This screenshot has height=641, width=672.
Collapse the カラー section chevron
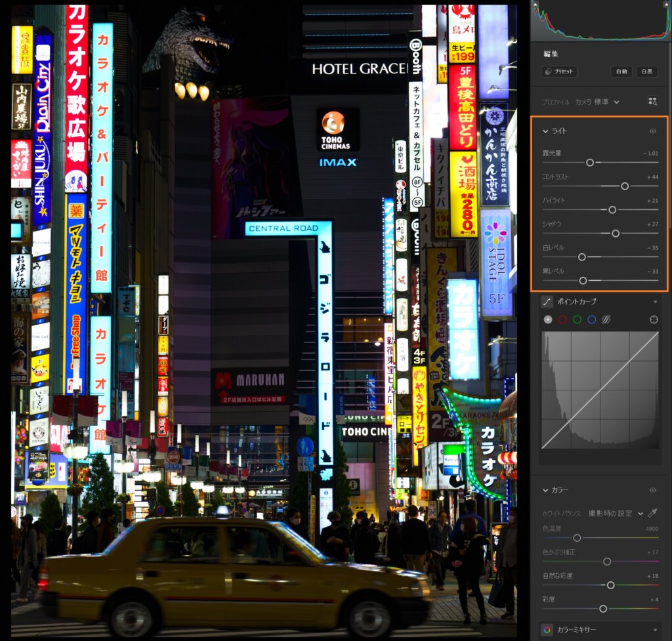545,490
